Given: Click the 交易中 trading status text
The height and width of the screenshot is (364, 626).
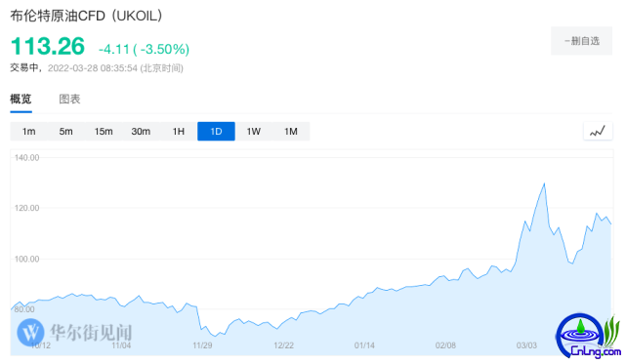Looking at the screenshot, I should tap(24, 68).
